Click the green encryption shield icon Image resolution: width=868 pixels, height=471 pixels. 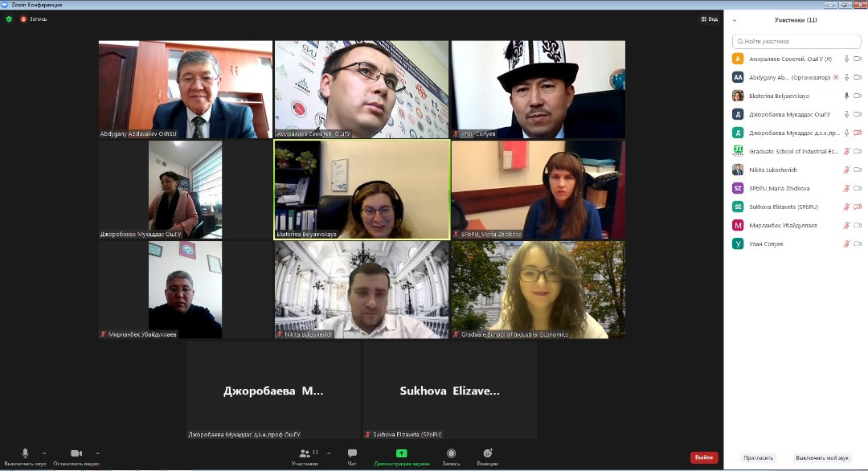[x=10, y=18]
